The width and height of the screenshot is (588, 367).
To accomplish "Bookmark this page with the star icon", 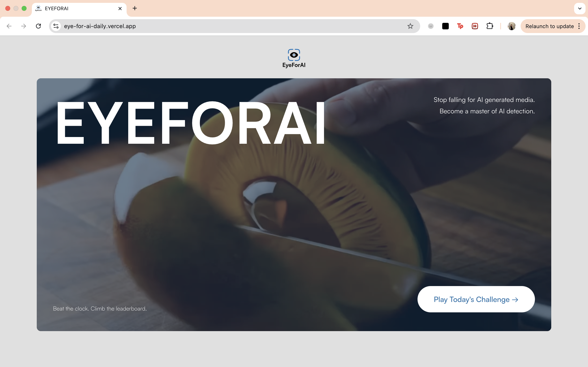I will [x=410, y=26].
